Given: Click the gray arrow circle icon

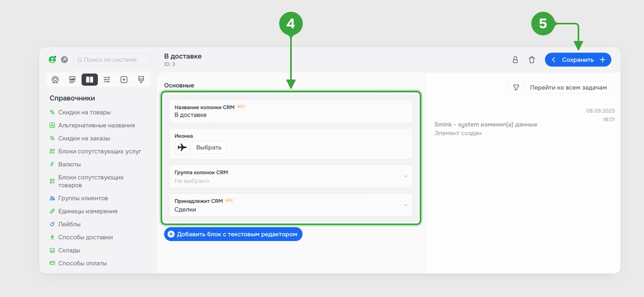Looking at the screenshot, I should (64, 60).
